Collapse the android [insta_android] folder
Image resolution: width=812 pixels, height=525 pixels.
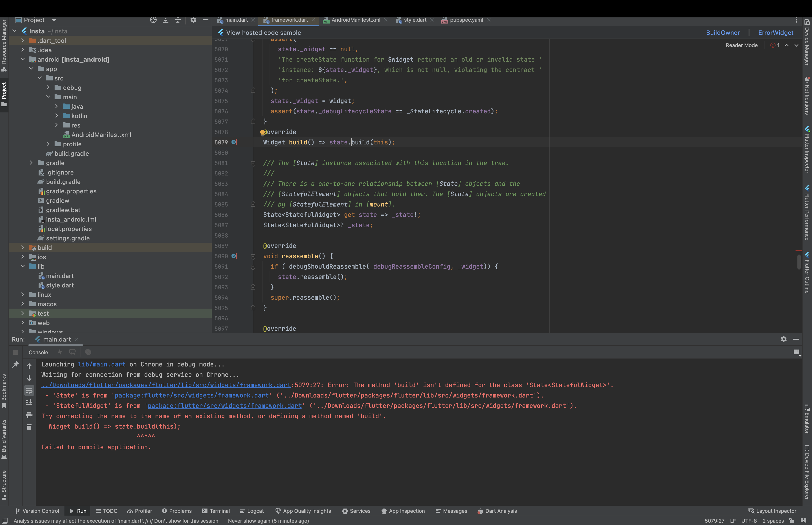[x=23, y=59]
